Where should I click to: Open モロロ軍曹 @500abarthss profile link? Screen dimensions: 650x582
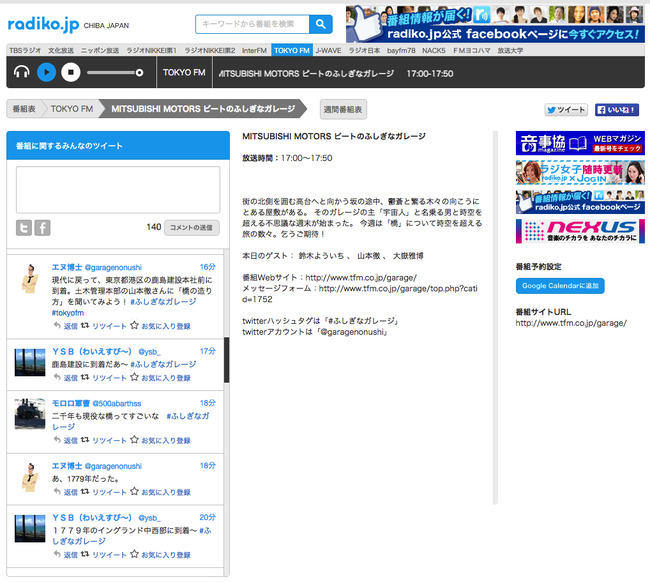pos(96,403)
